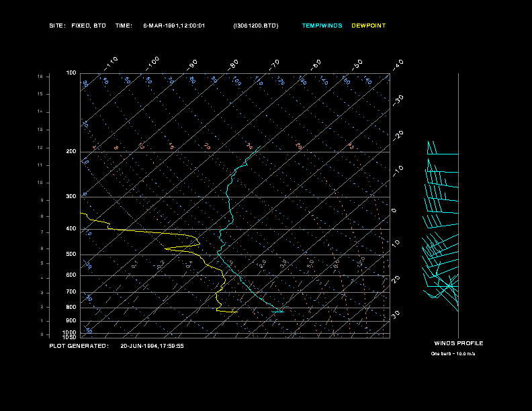Click the 1000 pressure level label
Image resolution: width=532 pixels, height=411 pixels.
[x=70, y=332]
